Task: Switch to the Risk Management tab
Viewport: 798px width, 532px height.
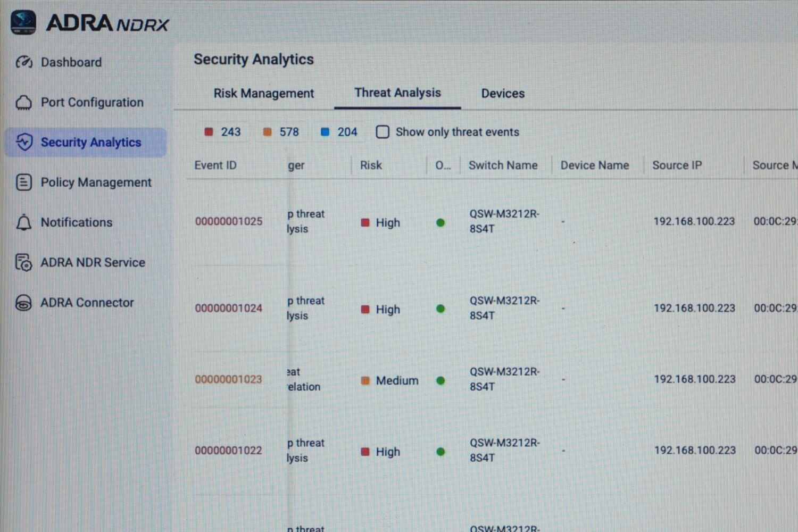Action: point(264,94)
